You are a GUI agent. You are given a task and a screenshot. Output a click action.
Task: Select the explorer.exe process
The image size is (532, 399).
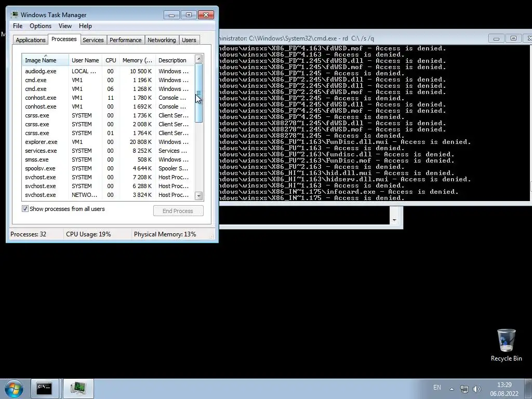109,142
